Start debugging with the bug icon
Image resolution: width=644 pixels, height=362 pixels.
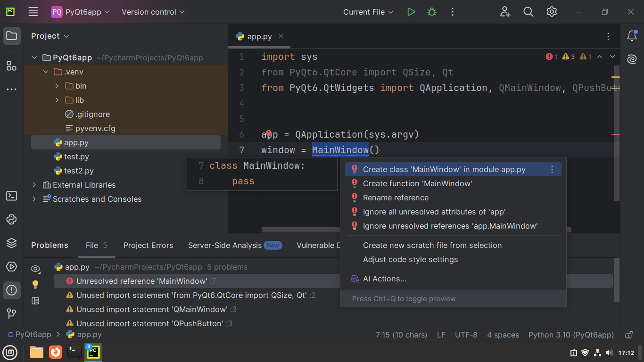[x=432, y=12]
